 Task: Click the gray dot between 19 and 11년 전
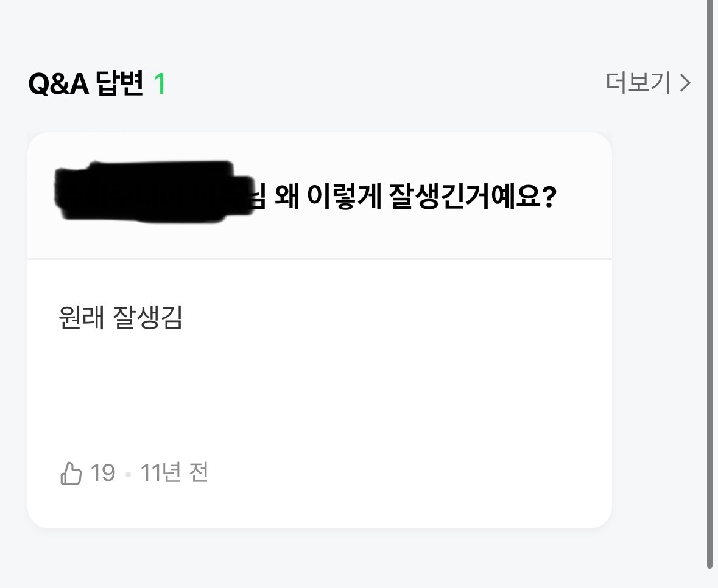(x=128, y=474)
